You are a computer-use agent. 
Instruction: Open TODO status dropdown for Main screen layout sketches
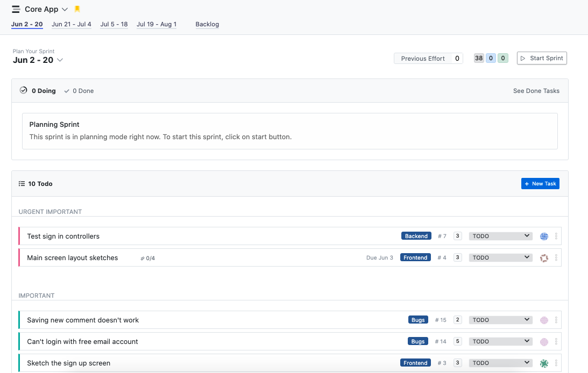coord(501,257)
